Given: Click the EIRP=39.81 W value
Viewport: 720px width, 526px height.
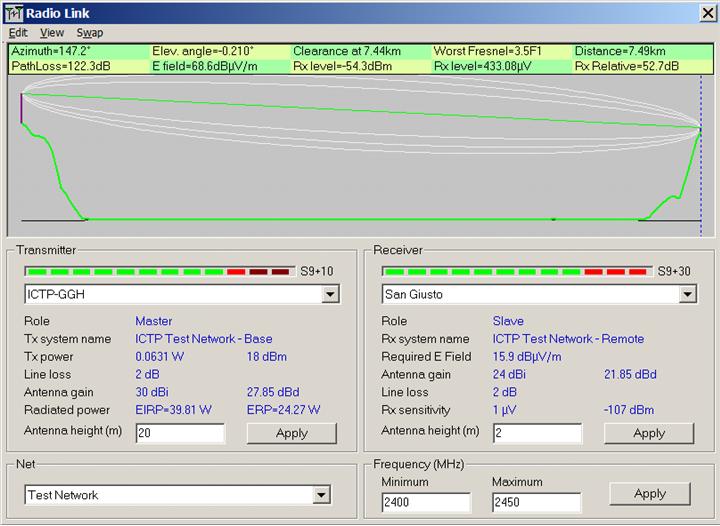Looking at the screenshot, I should (174, 410).
